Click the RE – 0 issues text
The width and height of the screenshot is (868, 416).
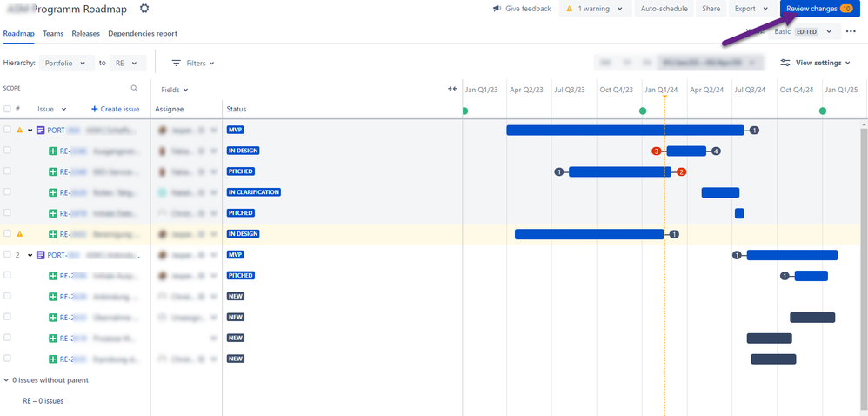pos(43,401)
